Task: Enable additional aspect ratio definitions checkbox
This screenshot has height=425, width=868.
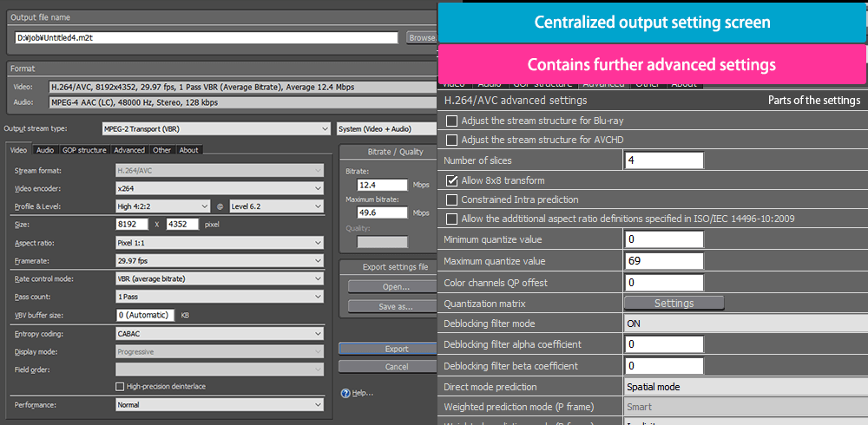Action: (451, 219)
